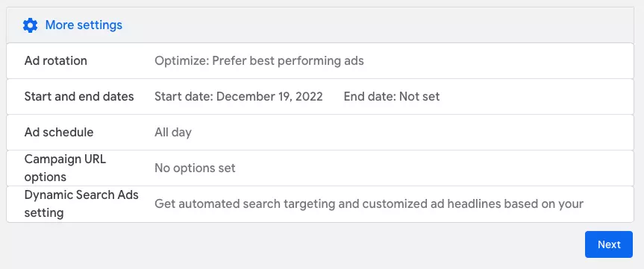
Task: Expand the Campaign URL options label
Action: (66, 168)
